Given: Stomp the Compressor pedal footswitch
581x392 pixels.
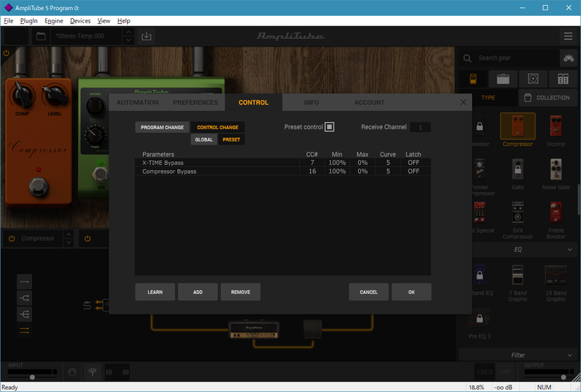Looking at the screenshot, I should pyautogui.click(x=38, y=187).
